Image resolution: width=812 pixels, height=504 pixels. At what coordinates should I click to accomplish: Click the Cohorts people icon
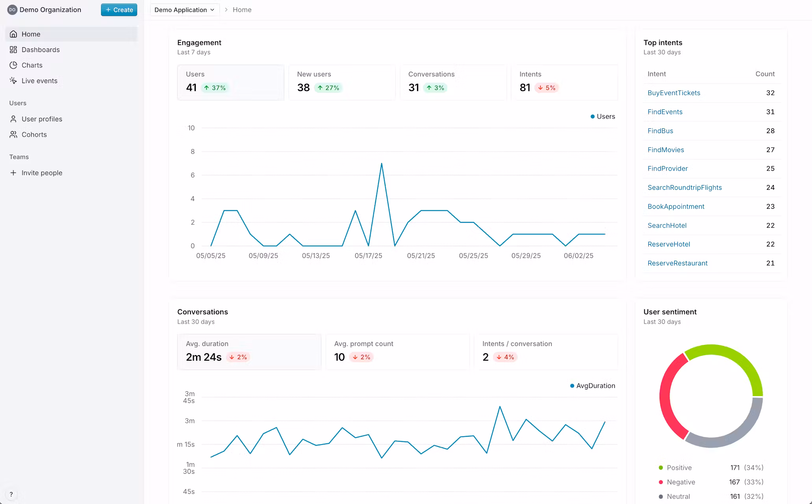[13, 135]
